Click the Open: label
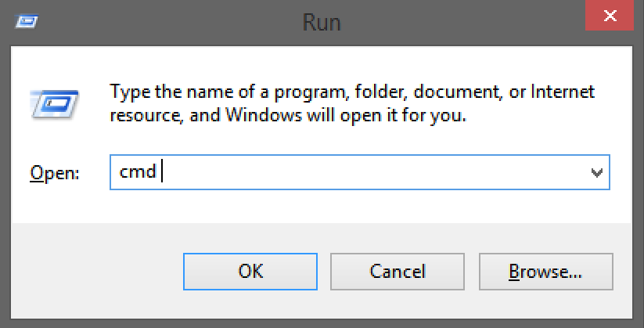 coord(54,173)
